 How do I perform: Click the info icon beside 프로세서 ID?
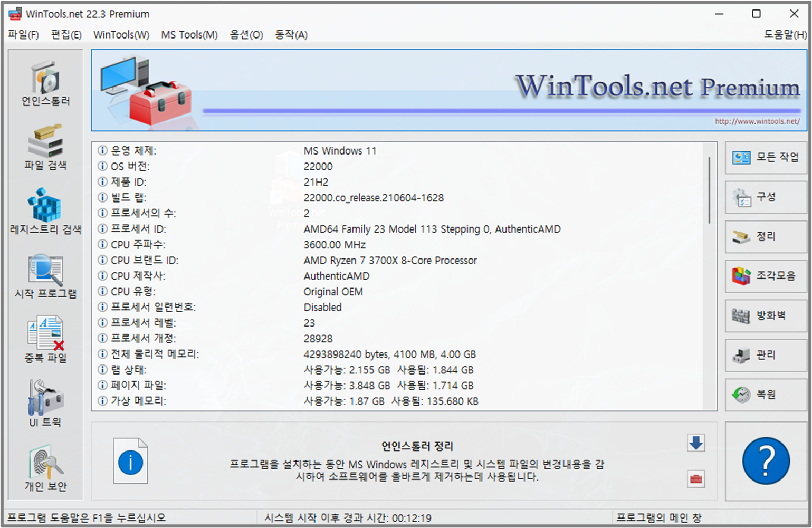pyautogui.click(x=103, y=229)
